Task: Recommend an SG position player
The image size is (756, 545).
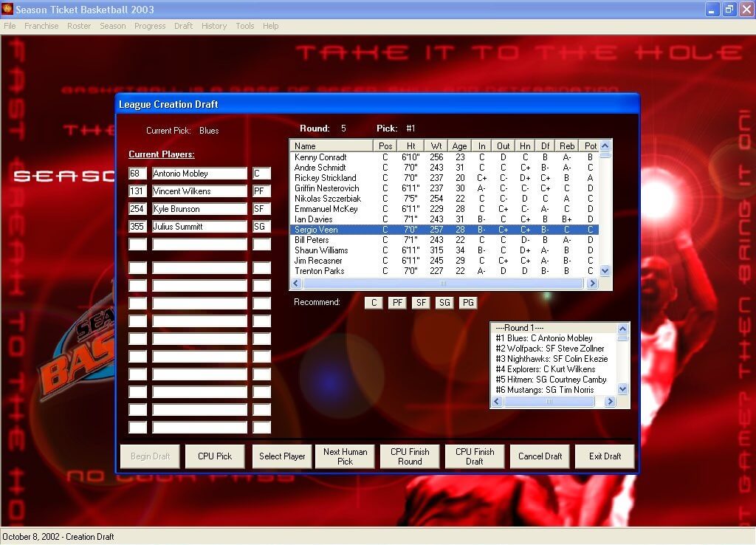Action: pos(444,302)
